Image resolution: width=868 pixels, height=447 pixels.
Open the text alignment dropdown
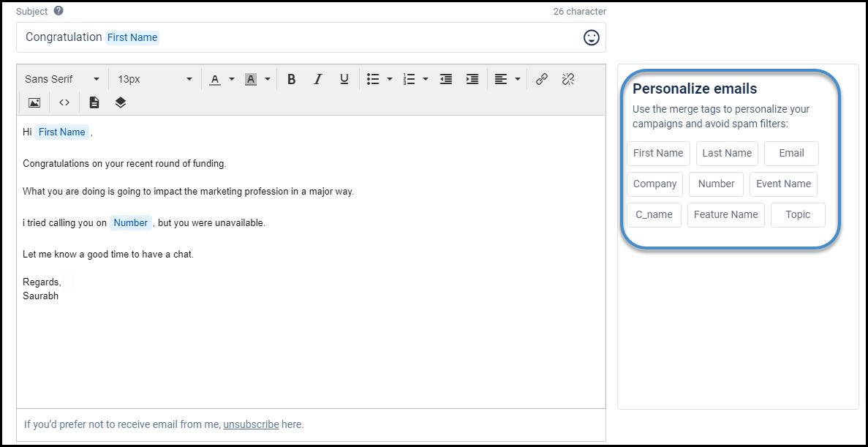pos(507,78)
